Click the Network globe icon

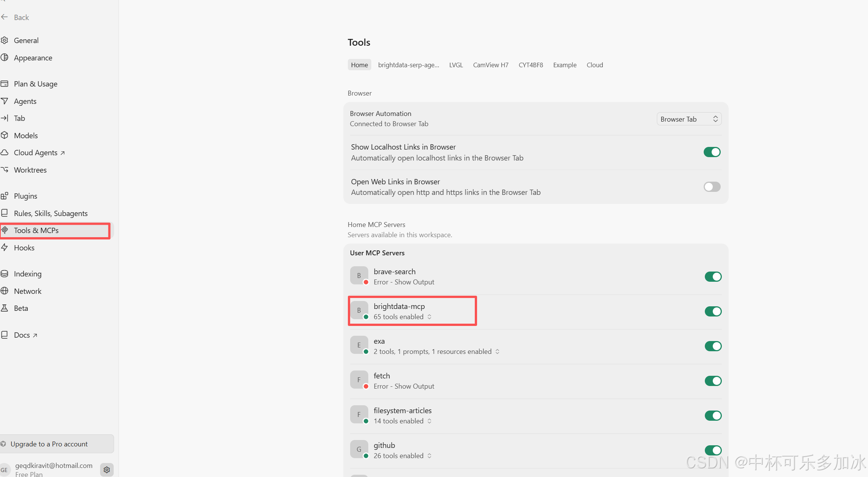click(x=5, y=291)
